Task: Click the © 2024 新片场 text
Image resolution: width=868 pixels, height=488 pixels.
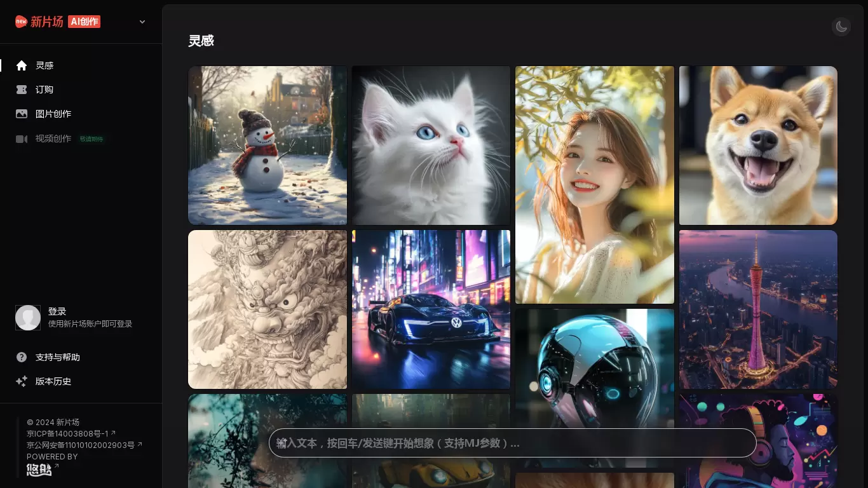Action: point(53,423)
